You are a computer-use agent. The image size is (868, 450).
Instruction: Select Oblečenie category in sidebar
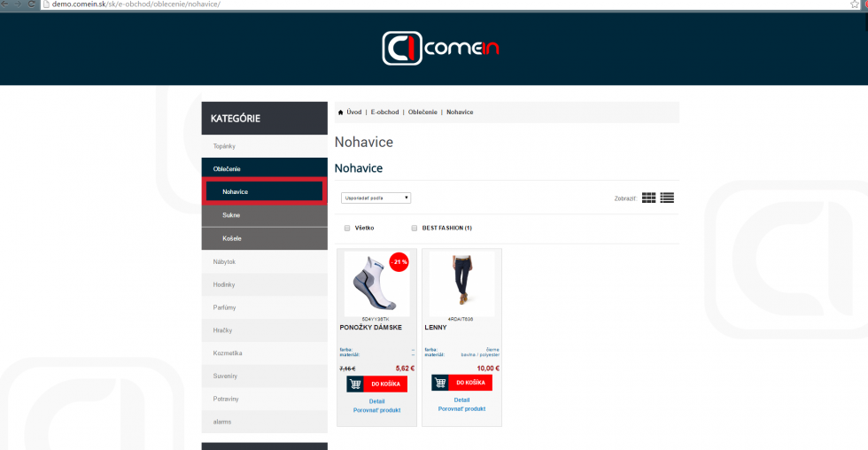point(265,169)
